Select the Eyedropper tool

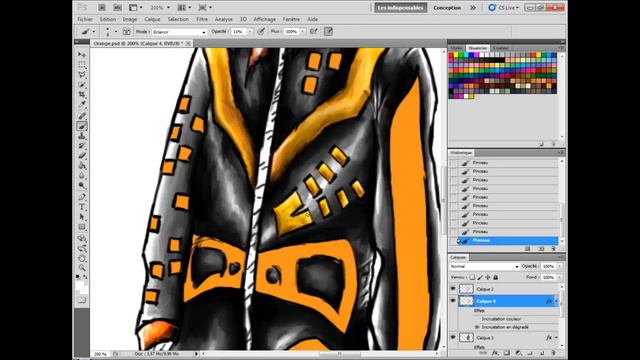point(82,104)
